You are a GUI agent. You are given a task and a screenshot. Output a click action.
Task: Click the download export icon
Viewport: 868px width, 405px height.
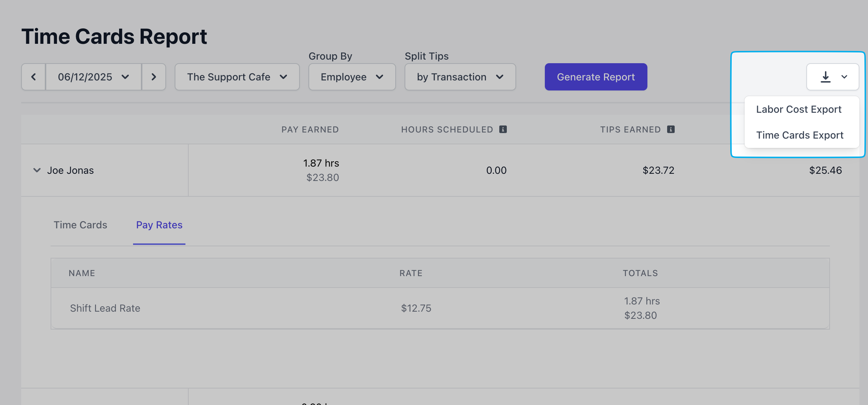(x=825, y=77)
